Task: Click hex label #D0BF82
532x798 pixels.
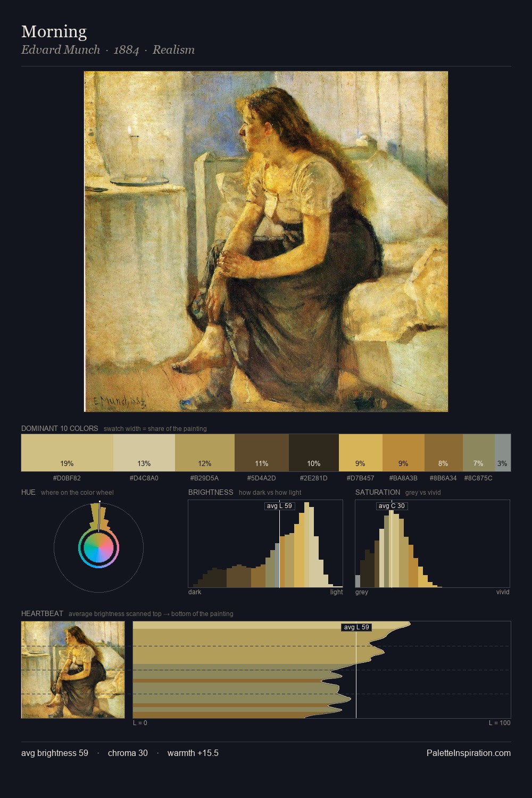Action: point(67,478)
